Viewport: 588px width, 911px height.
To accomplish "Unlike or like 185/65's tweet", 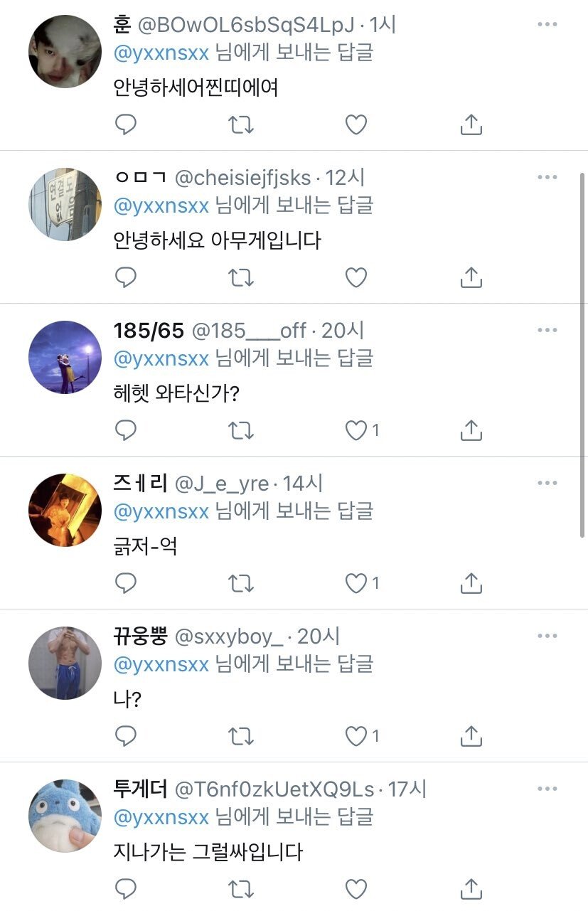I will coord(356,431).
